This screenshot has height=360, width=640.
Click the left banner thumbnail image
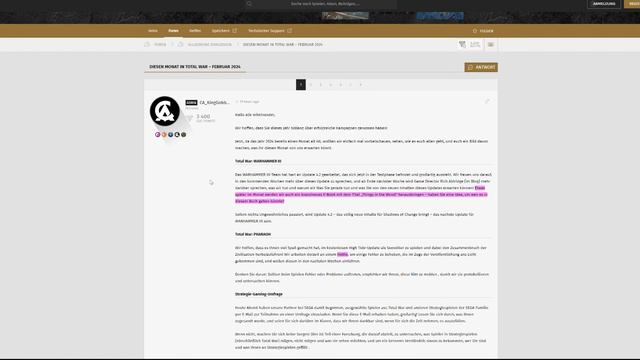coord(345,16)
